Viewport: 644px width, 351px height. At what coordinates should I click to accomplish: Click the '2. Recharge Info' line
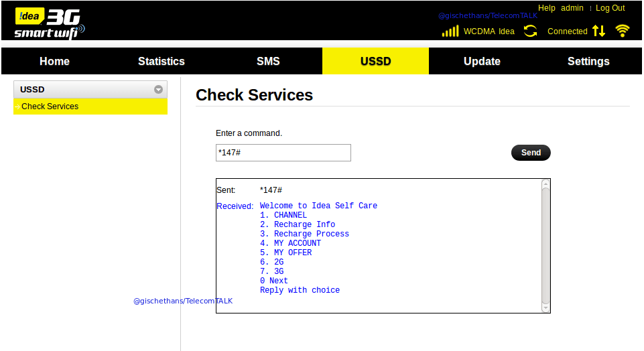pos(298,224)
